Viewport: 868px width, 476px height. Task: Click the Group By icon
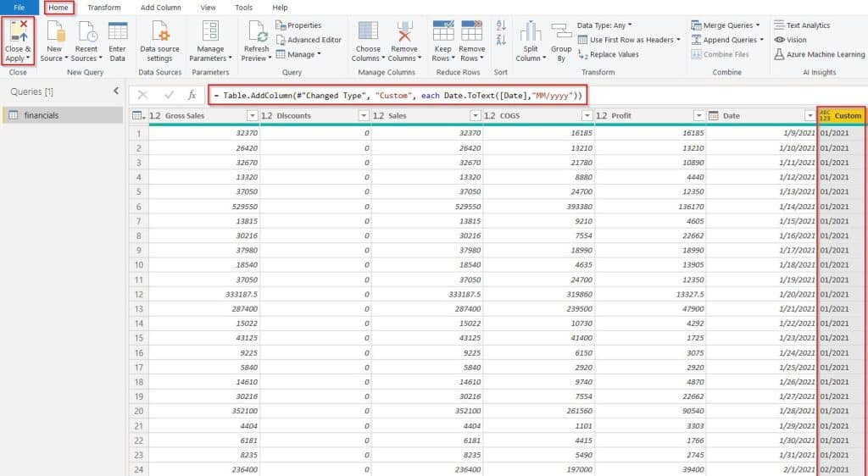tap(561, 31)
